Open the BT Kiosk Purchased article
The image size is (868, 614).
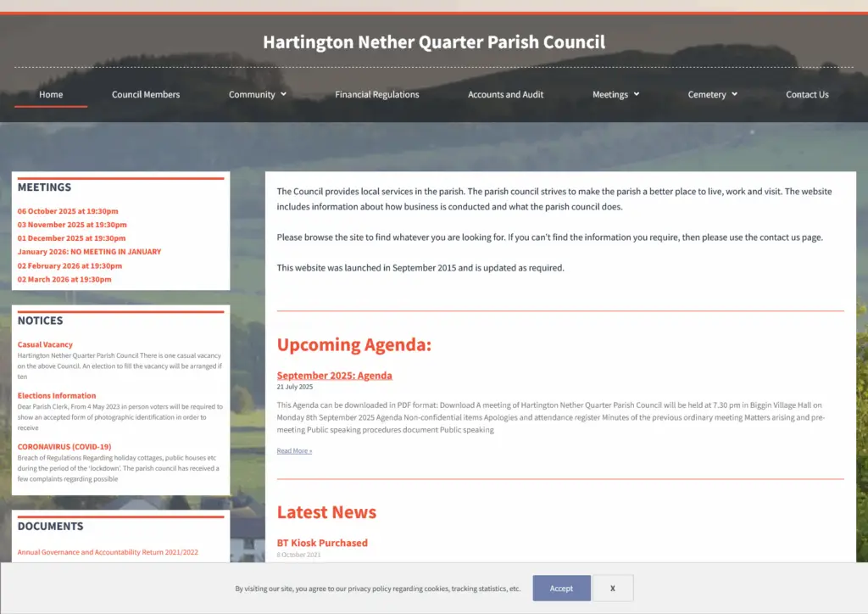pyautogui.click(x=322, y=543)
